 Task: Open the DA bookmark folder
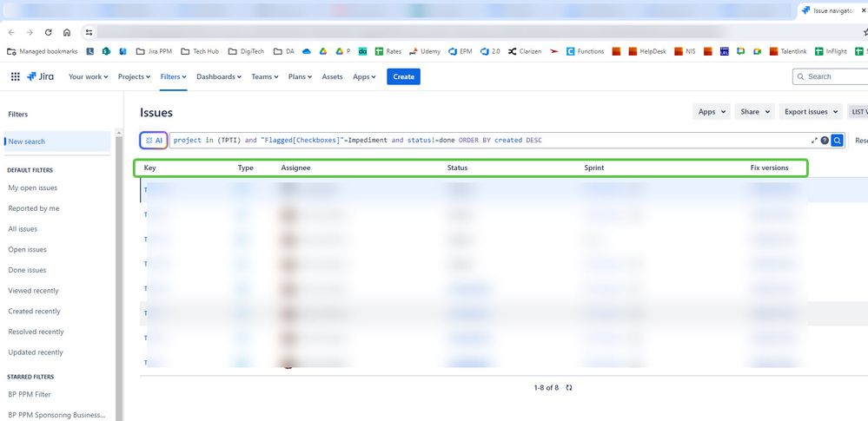[284, 51]
